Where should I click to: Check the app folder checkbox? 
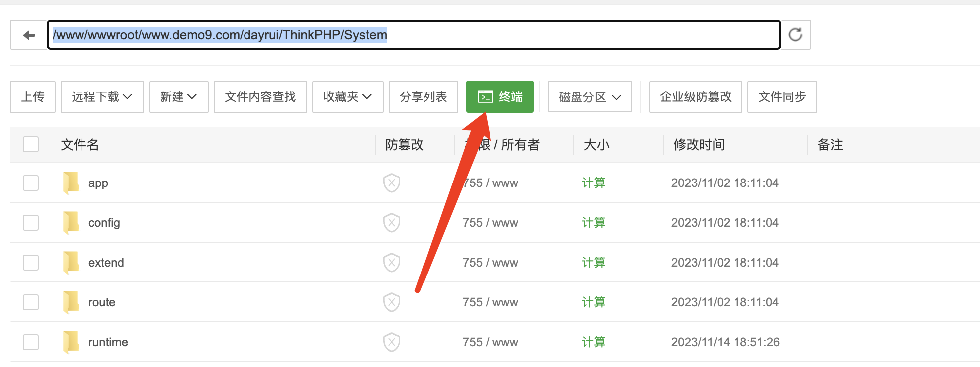(x=31, y=183)
